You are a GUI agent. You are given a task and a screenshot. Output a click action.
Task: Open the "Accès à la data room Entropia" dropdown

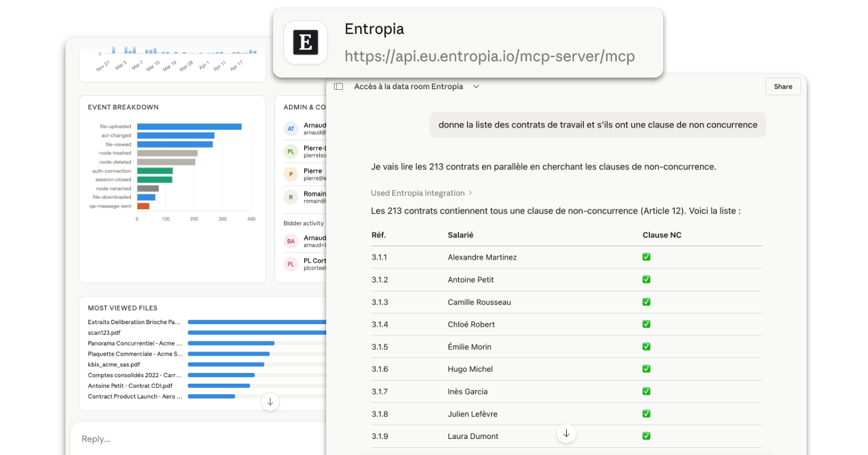pyautogui.click(x=417, y=87)
